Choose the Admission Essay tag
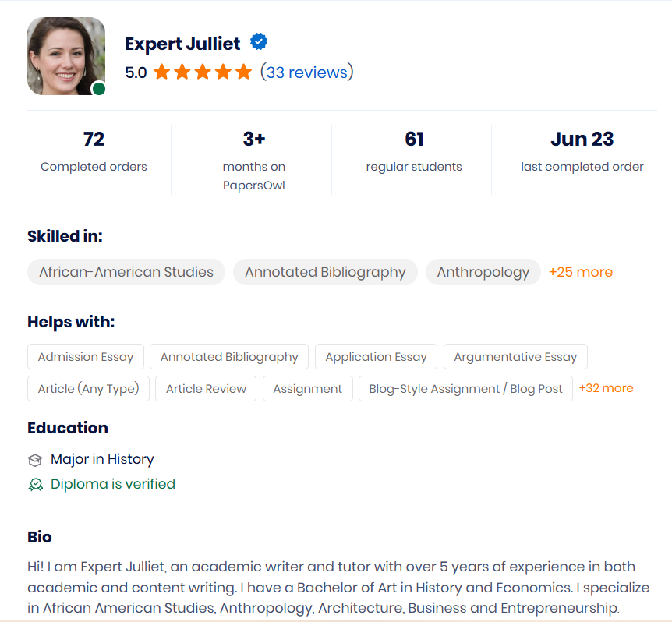The width and height of the screenshot is (672, 622). pyautogui.click(x=86, y=356)
